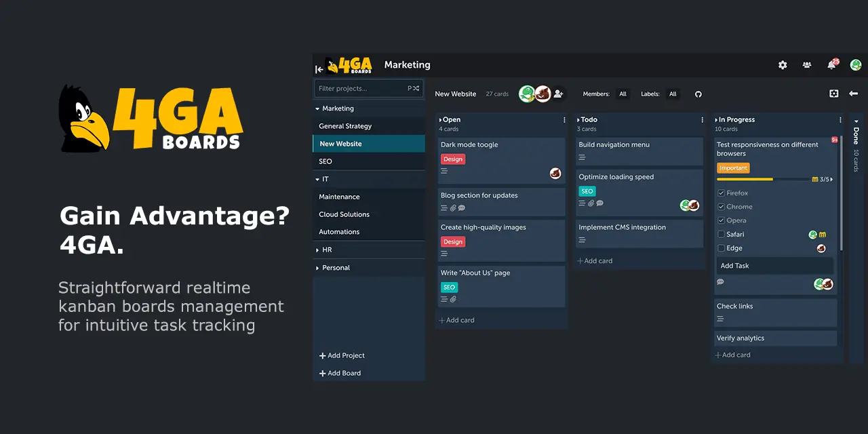Open the Automations board
This screenshot has width=868, height=434.
coord(369,232)
